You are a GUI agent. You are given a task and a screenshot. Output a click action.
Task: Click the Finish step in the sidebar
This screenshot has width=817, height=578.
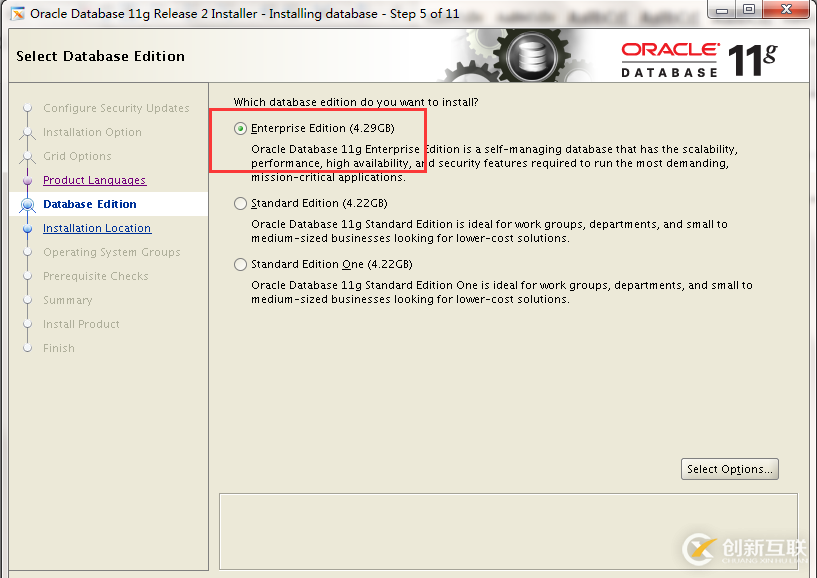(59, 348)
